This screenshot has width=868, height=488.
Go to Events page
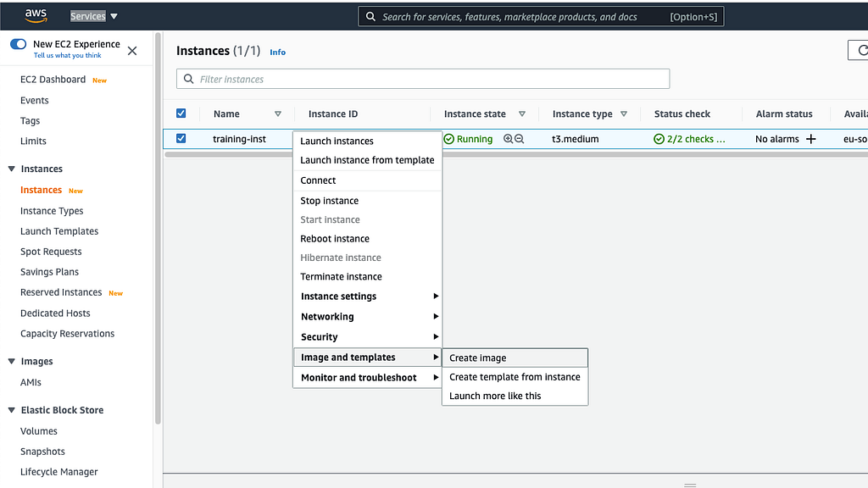tap(34, 100)
